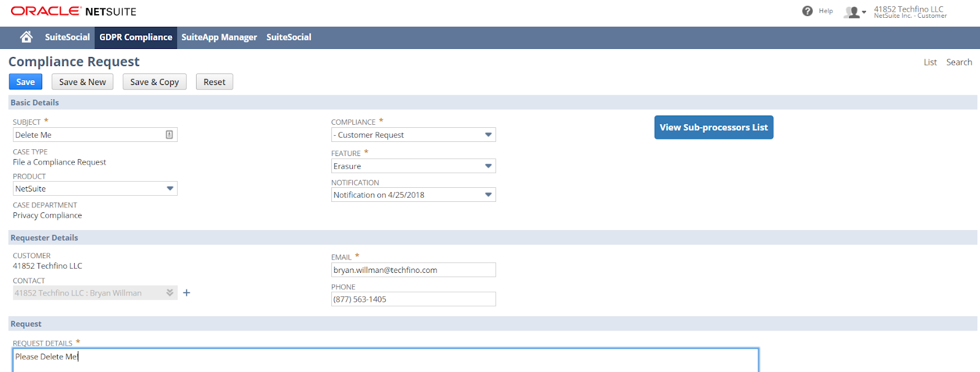Open the GDPR Compliance tab

(136, 37)
